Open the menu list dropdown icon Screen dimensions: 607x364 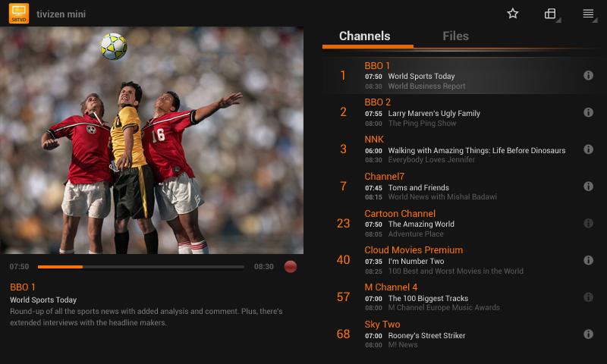pos(589,14)
